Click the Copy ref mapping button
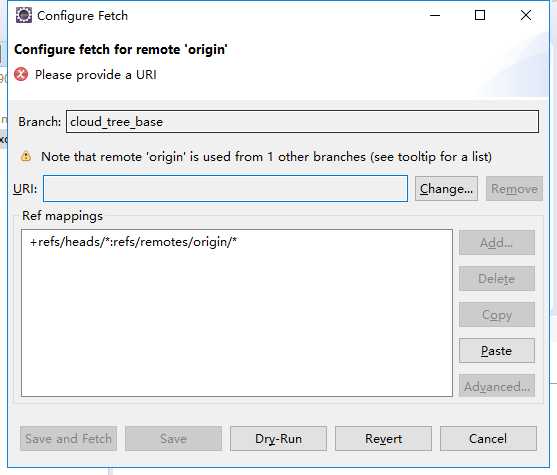The height and width of the screenshot is (475, 557). [x=497, y=314]
